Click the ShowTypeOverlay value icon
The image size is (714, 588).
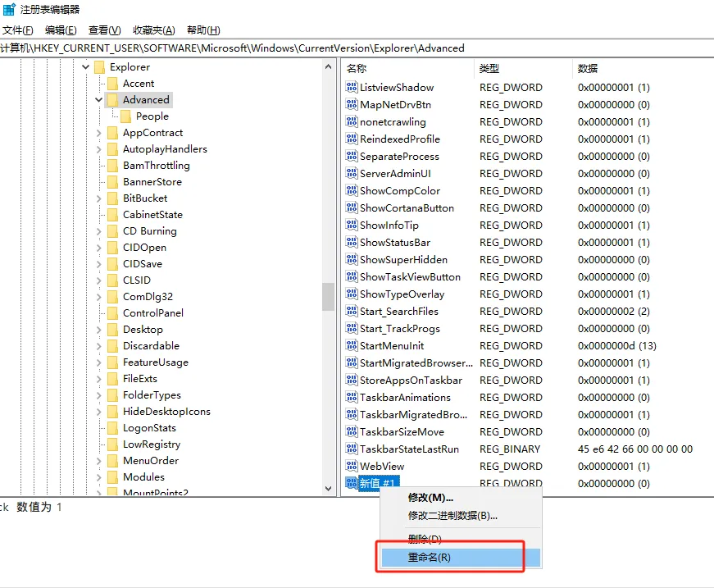click(352, 294)
